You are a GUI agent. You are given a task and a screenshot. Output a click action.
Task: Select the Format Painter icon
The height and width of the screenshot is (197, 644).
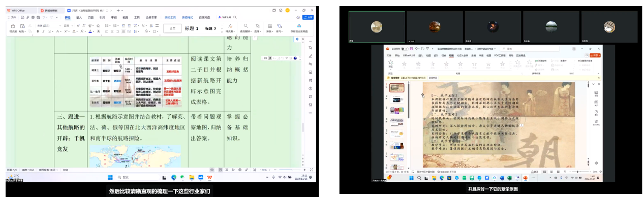tap(13, 27)
